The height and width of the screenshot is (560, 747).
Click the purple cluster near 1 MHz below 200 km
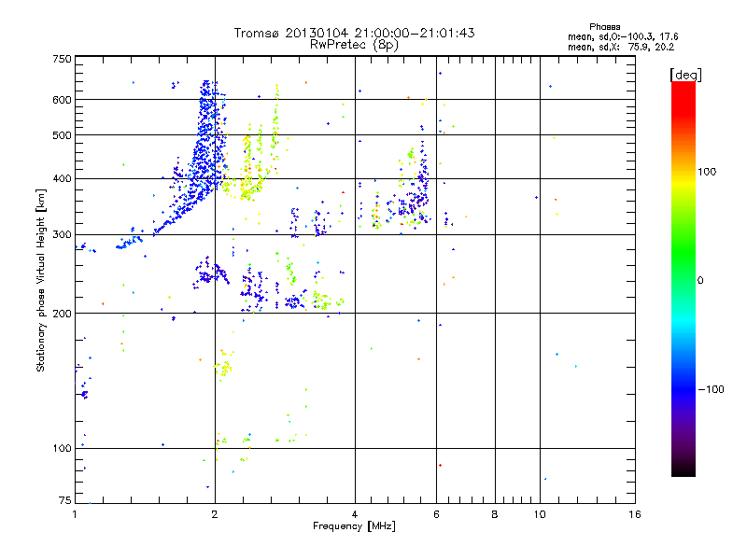(x=84, y=393)
